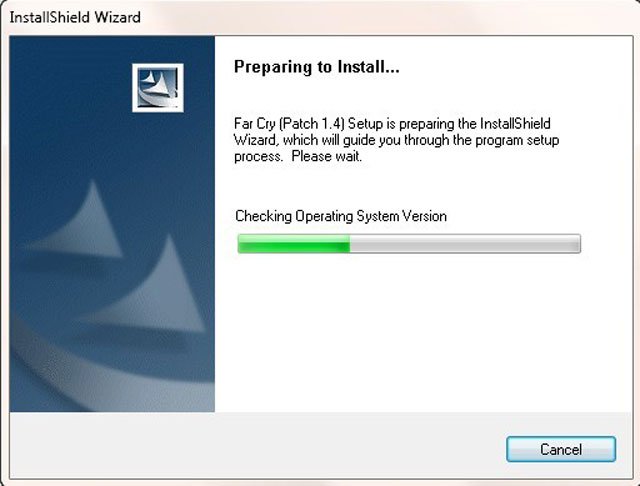640x486 pixels.
Task: Click the 'InstallShield Wizard' title bar text
Action: click(75, 18)
